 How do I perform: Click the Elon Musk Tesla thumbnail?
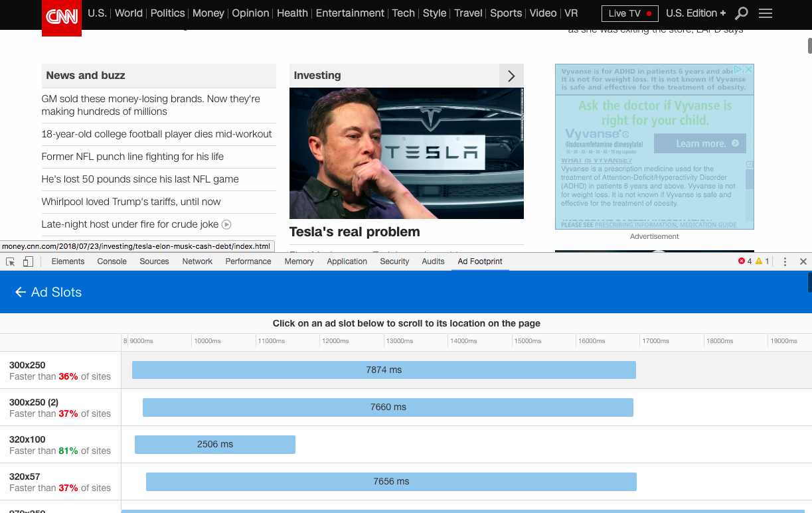click(x=406, y=153)
